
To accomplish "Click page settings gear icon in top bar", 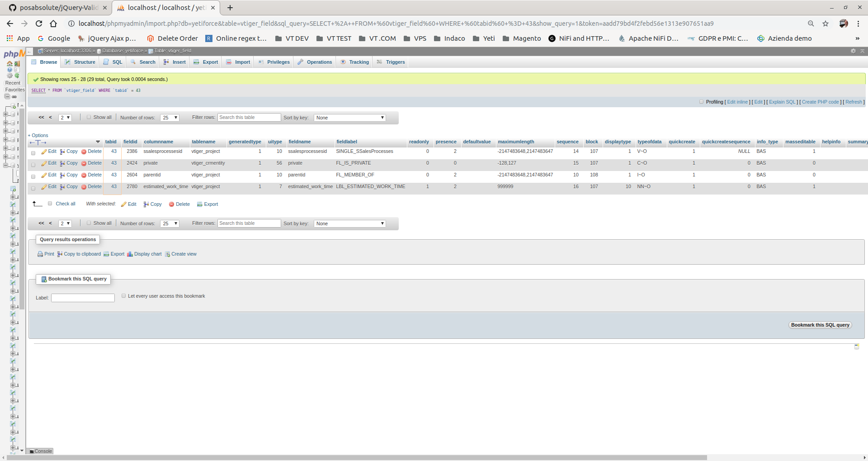I will tap(853, 51).
